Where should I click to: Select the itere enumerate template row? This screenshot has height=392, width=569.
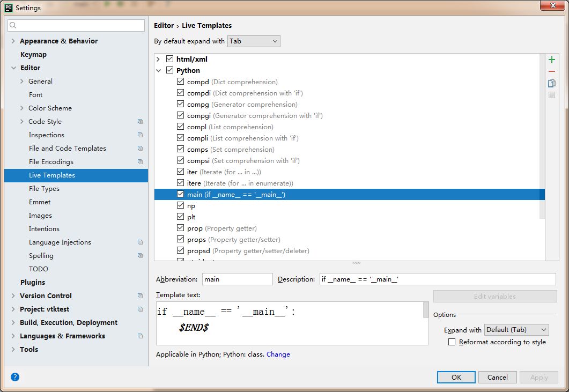[x=240, y=183]
